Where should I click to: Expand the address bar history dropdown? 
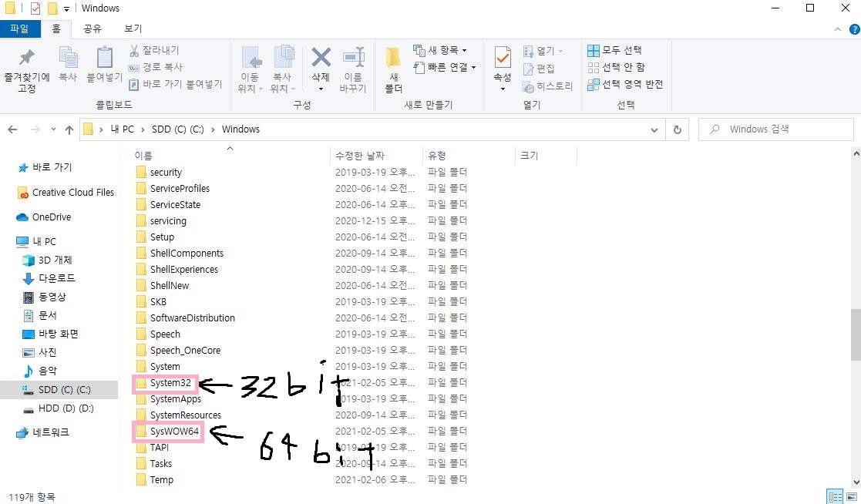(x=654, y=130)
